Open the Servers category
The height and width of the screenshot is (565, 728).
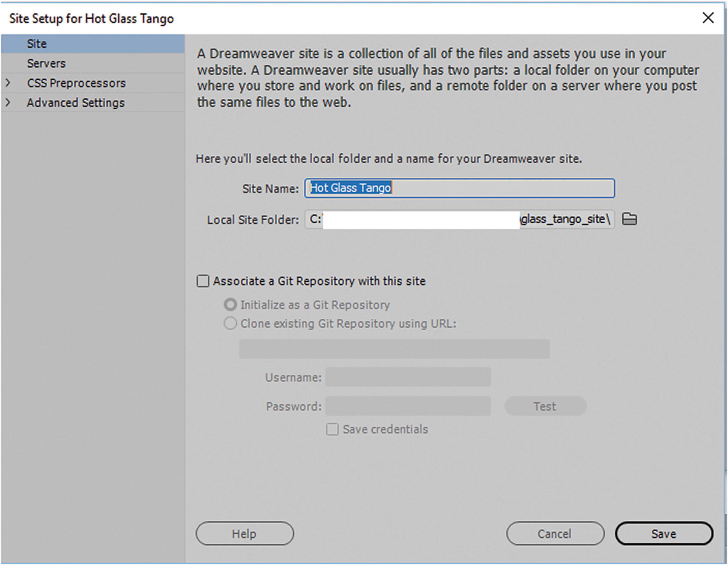click(93, 63)
